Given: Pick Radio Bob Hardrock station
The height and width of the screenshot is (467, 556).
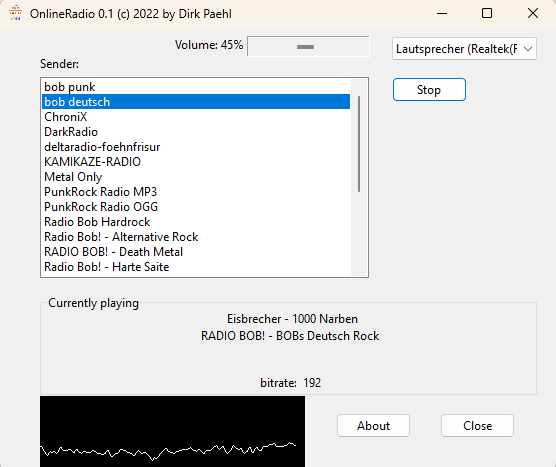Looking at the screenshot, I should (x=196, y=222).
